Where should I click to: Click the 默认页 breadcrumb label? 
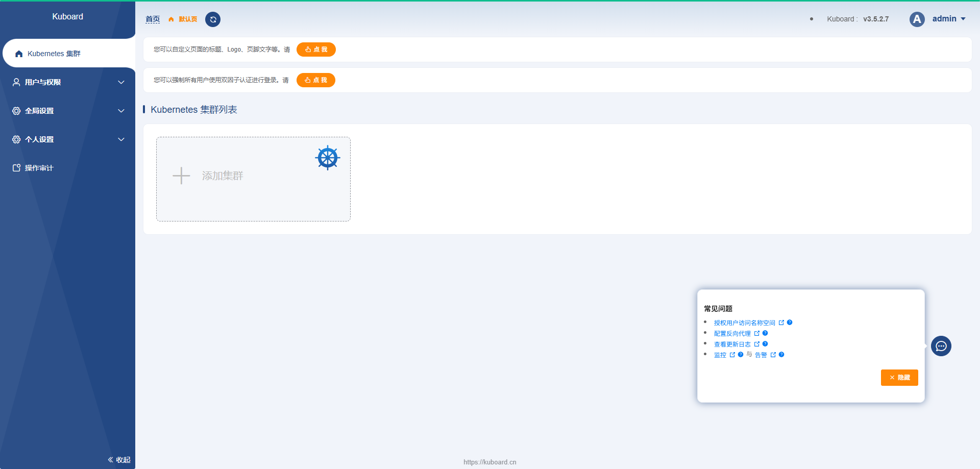pos(188,19)
